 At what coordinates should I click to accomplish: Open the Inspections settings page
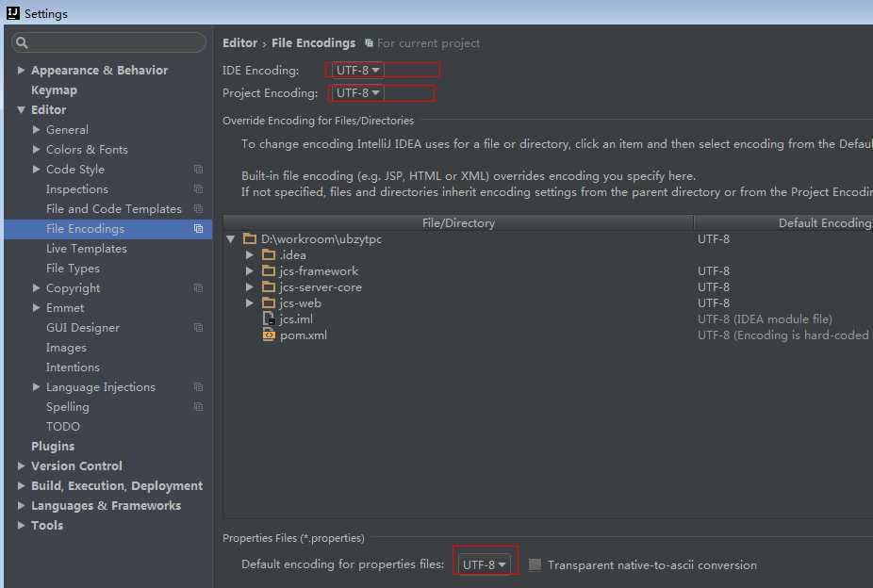click(x=77, y=189)
